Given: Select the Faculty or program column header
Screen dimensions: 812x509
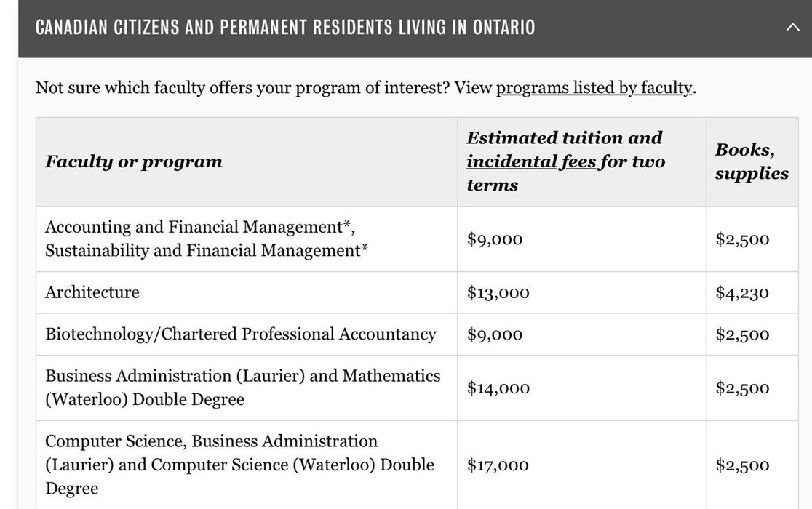Looking at the screenshot, I should (134, 161).
